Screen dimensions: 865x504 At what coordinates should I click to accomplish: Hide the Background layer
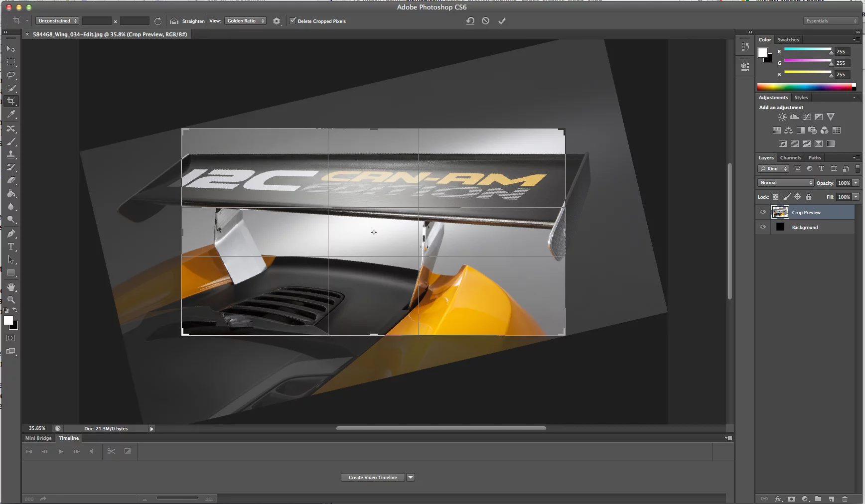click(762, 227)
